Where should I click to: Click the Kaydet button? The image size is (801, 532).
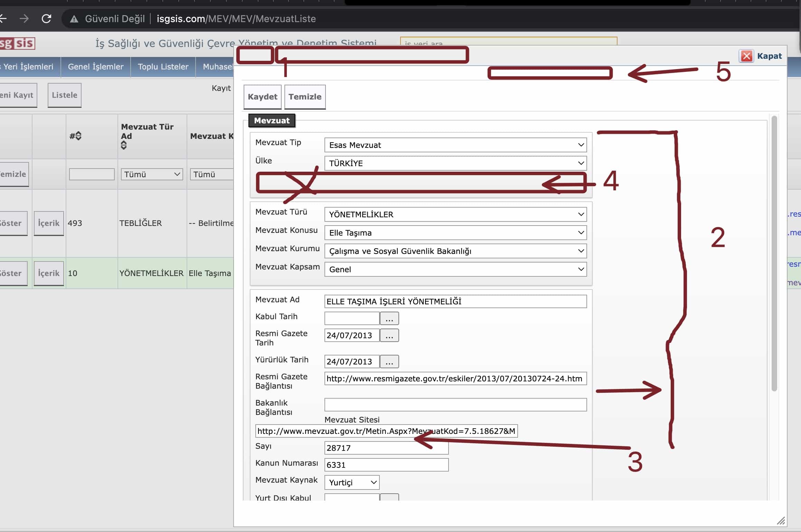point(262,97)
